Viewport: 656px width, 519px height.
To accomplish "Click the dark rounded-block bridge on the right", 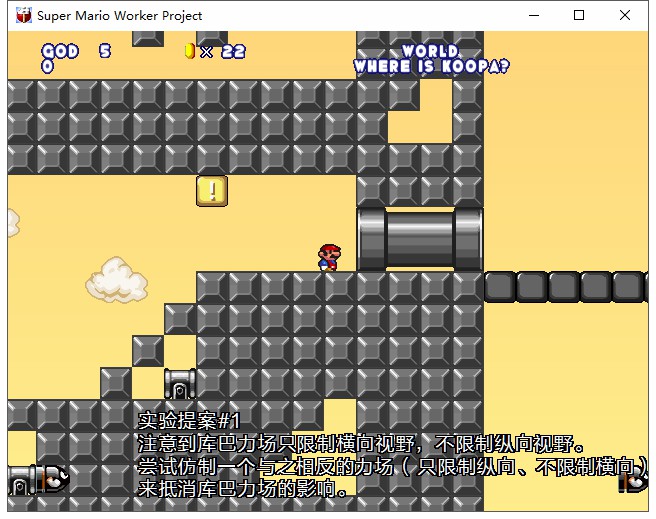I will (x=566, y=287).
